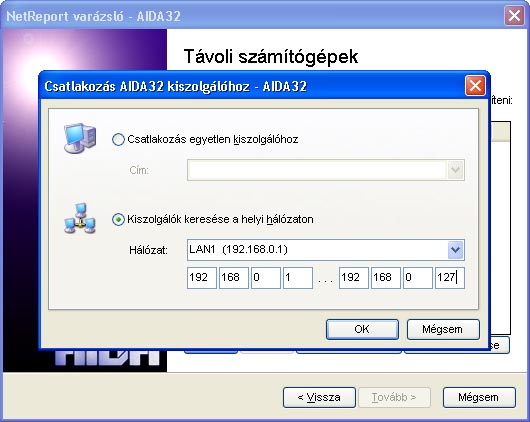
Task: Confirm the dialog with OK
Action: pyautogui.click(x=362, y=329)
